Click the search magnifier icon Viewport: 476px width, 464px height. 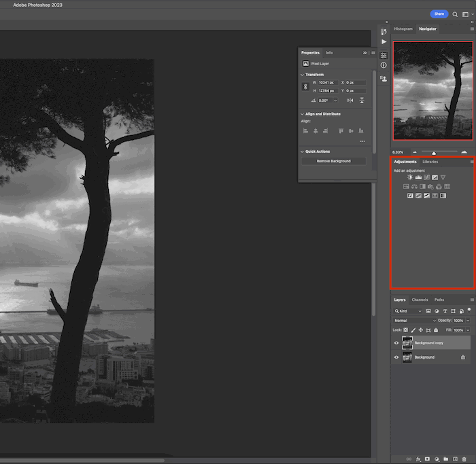pyautogui.click(x=455, y=14)
